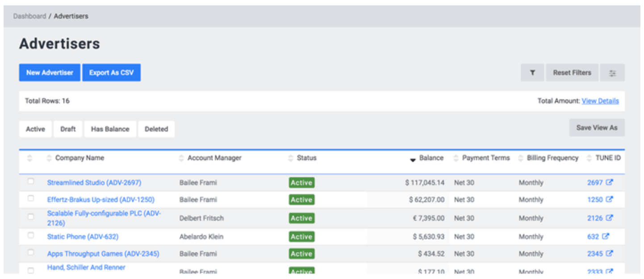This screenshot has height=279, width=644.
Task: Open the filter funnel icon
Action: [x=532, y=72]
